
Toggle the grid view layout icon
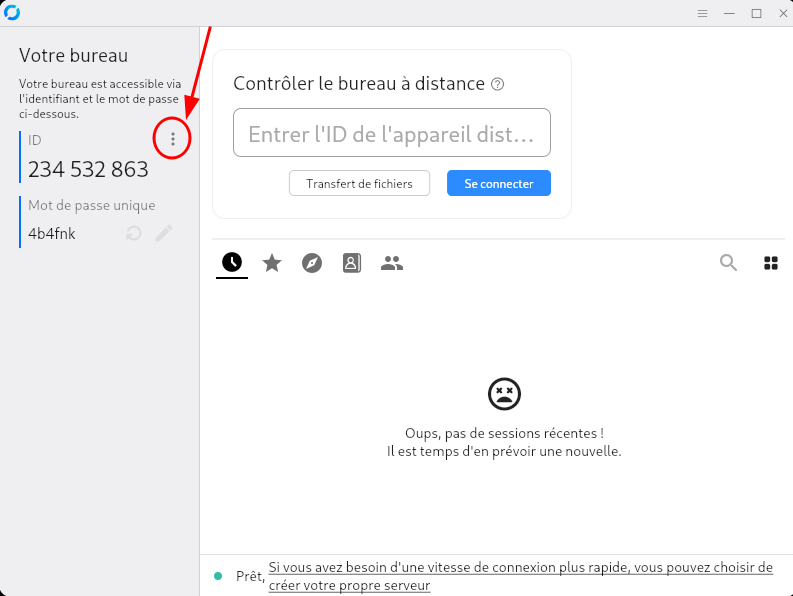(x=771, y=263)
